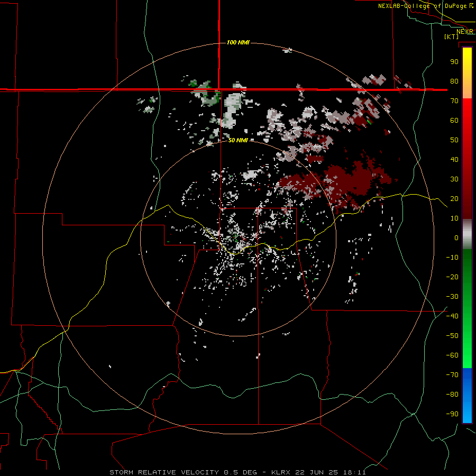Screen dimensions: 476x476
Task: Click the -40 knot scale label
Action: click(452, 316)
